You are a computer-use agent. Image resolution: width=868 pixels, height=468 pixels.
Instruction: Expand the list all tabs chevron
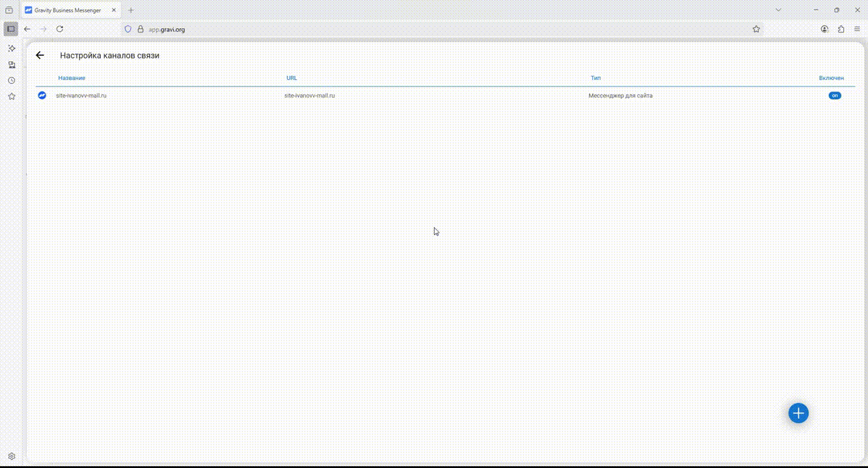click(778, 10)
